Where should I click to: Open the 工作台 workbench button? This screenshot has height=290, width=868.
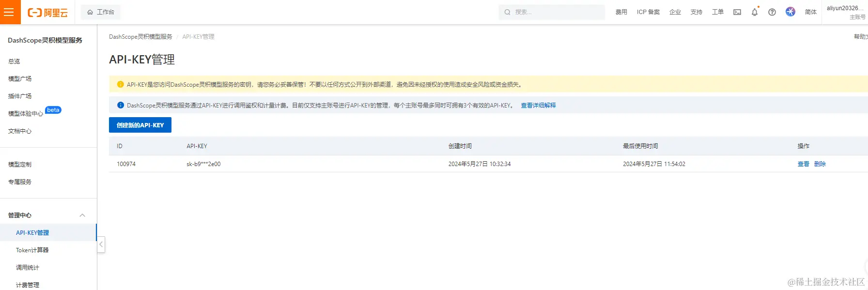point(101,12)
